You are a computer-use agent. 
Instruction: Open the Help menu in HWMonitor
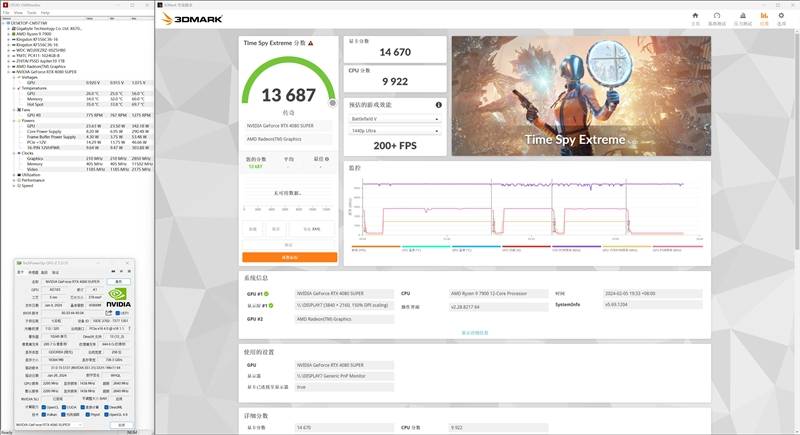(x=45, y=13)
